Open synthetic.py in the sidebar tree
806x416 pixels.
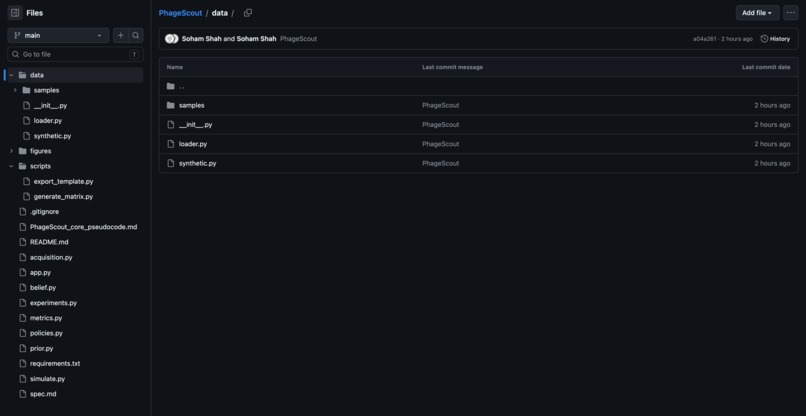[x=52, y=136]
